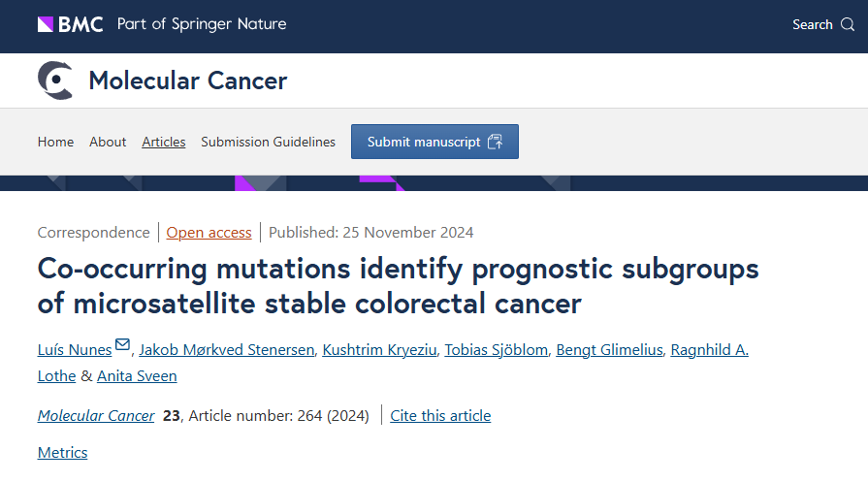Open the About menu item
868x482 pixels.
pos(108,142)
